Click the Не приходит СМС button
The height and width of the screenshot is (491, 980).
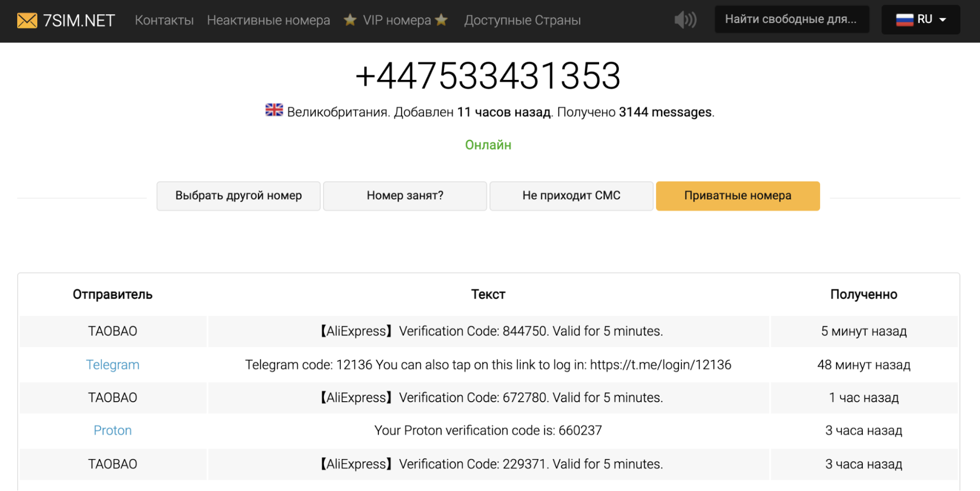coord(572,196)
